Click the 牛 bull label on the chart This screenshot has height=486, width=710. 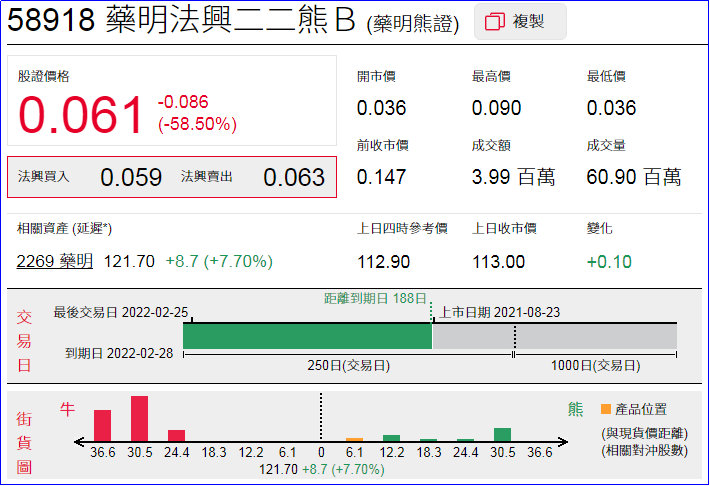click(67, 409)
